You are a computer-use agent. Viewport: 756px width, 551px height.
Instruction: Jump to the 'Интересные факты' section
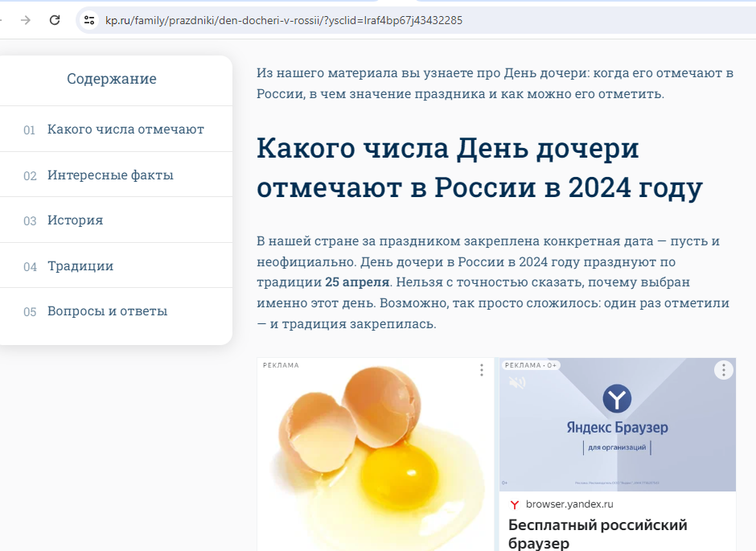click(x=110, y=175)
